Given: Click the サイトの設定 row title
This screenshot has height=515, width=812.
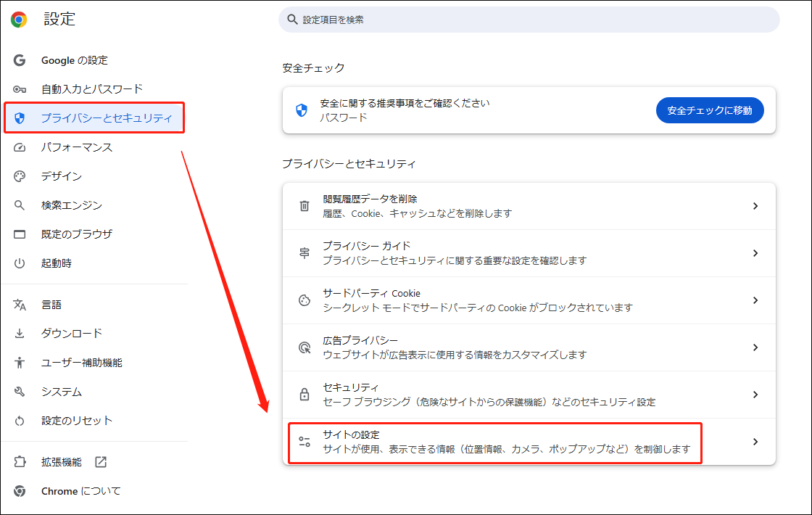Looking at the screenshot, I should pos(351,434).
